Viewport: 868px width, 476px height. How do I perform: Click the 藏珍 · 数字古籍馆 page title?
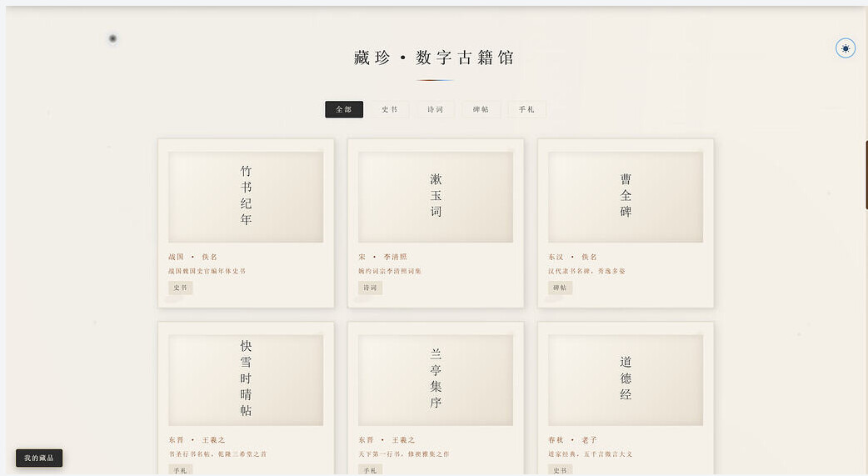(x=435, y=58)
